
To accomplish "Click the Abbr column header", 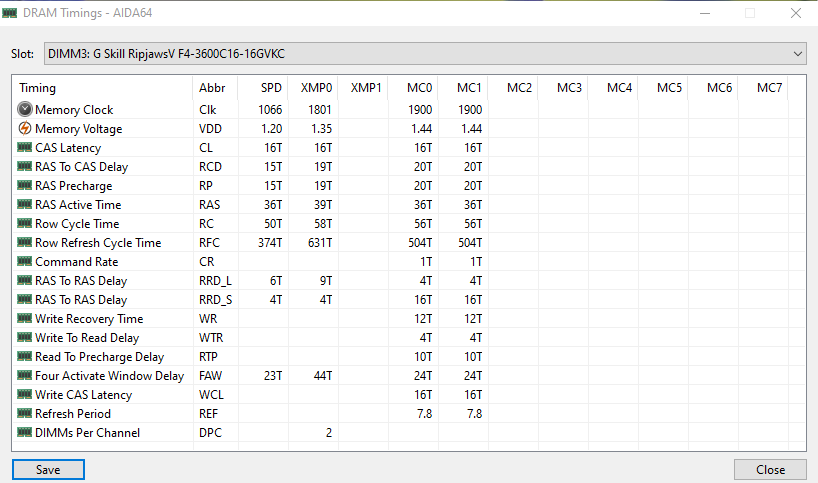I will [x=215, y=88].
